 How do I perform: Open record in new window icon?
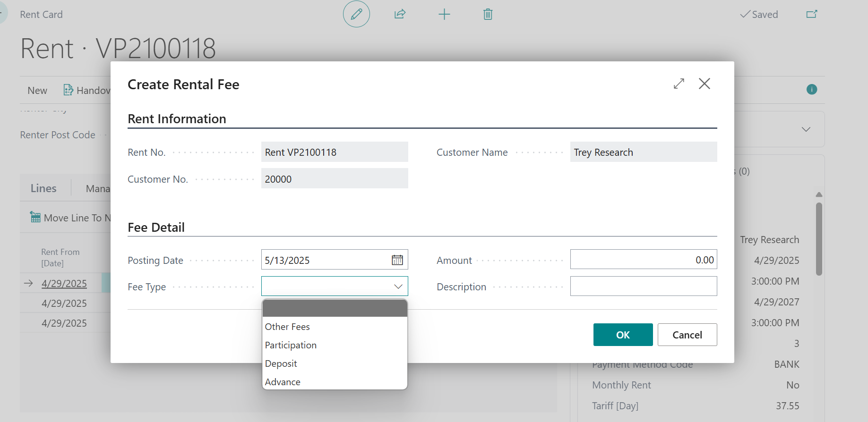(x=811, y=14)
